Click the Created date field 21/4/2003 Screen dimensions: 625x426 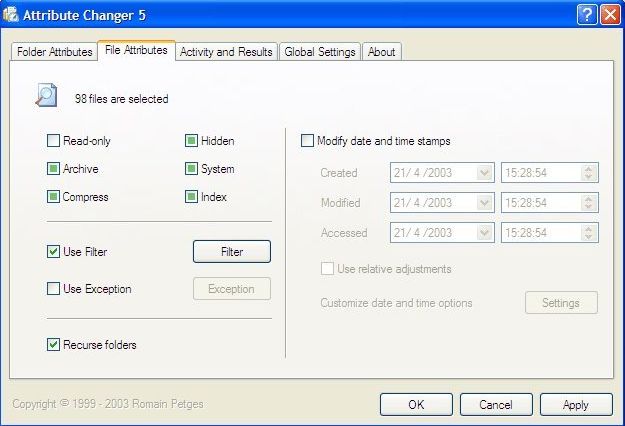[x=442, y=173]
